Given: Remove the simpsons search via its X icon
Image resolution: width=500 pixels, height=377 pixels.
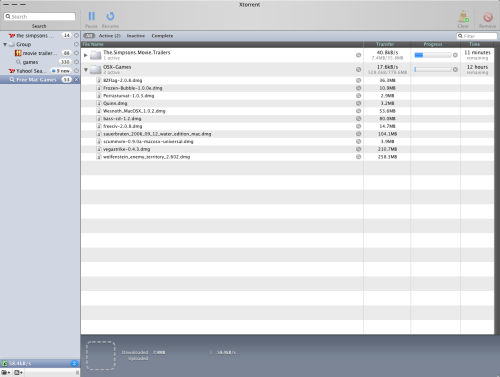Looking at the screenshot, I should coord(76,35).
